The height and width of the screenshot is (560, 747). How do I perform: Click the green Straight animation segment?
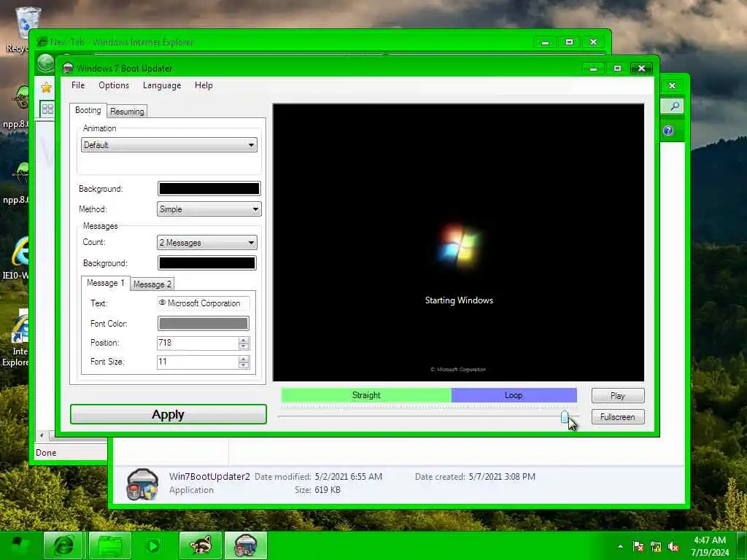click(x=366, y=395)
